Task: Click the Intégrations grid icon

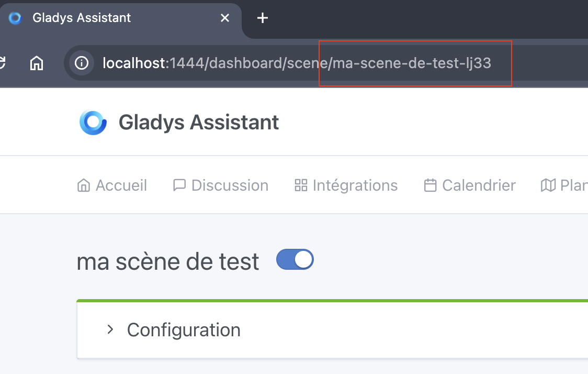Action: (x=301, y=185)
